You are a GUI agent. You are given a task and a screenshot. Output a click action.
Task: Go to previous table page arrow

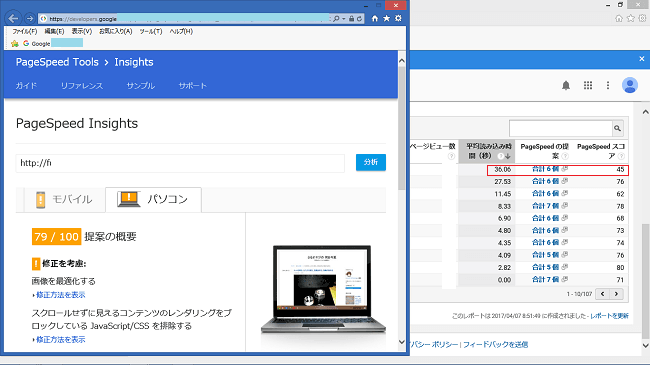[602, 294]
